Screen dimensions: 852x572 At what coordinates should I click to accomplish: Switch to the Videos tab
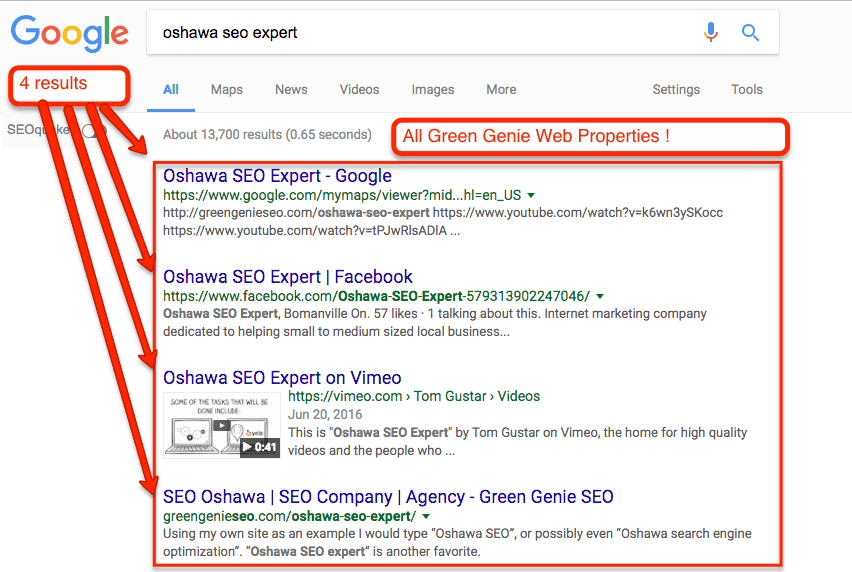point(359,90)
